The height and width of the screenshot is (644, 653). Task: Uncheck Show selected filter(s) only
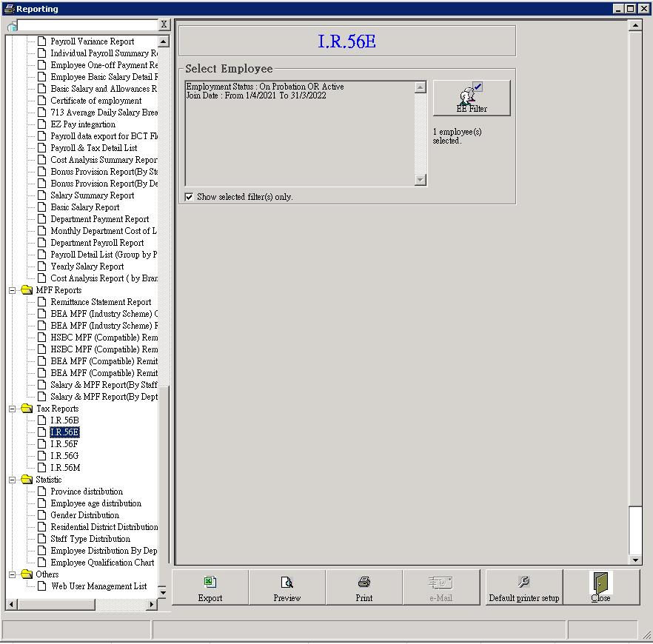[x=190, y=197]
